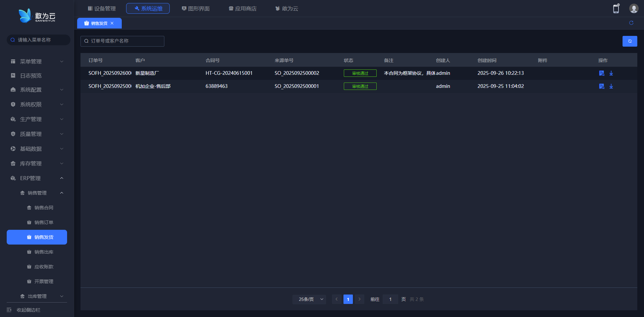
Task: Collapse the ERP管理 chevron
Action: 62,178
